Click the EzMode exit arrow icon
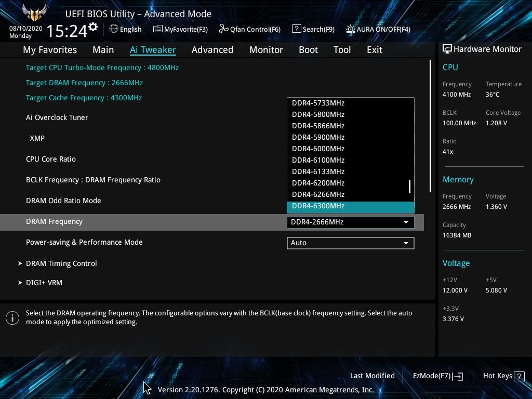This screenshot has height=399, width=532. 458,376
